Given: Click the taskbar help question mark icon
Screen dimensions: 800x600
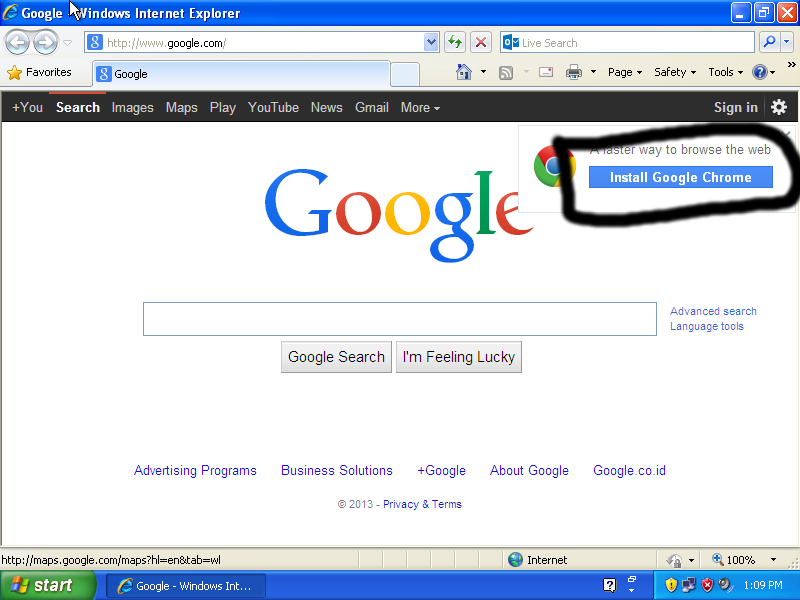Looking at the screenshot, I should pos(610,585).
